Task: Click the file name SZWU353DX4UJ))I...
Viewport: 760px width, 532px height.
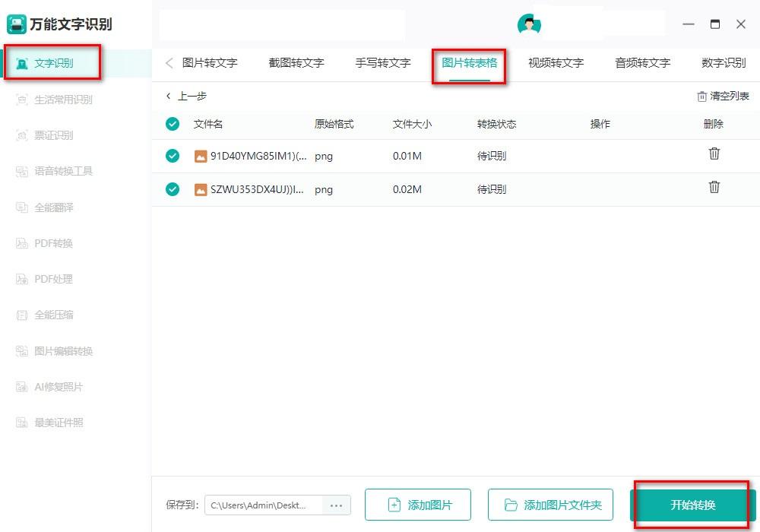Action: [x=257, y=189]
